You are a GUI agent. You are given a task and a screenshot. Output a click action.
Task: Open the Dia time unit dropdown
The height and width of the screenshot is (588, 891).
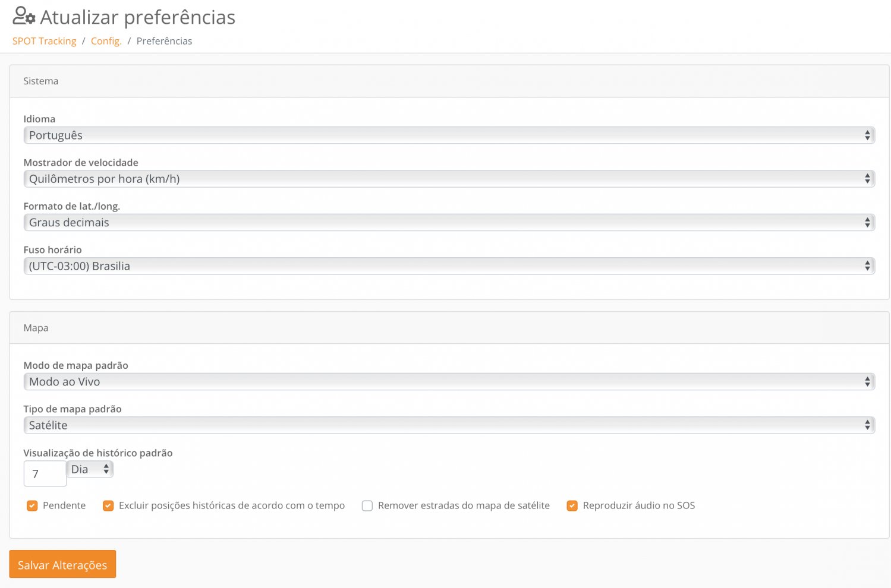(90, 469)
